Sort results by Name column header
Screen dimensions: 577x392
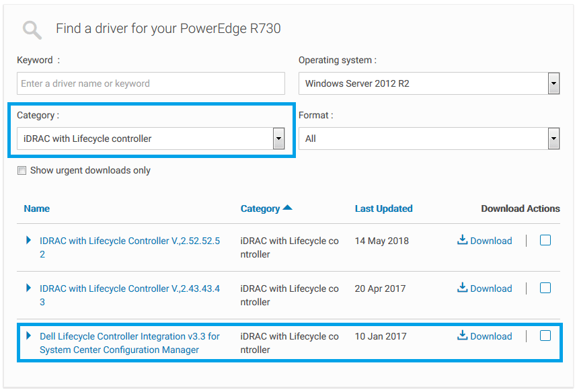tap(36, 208)
